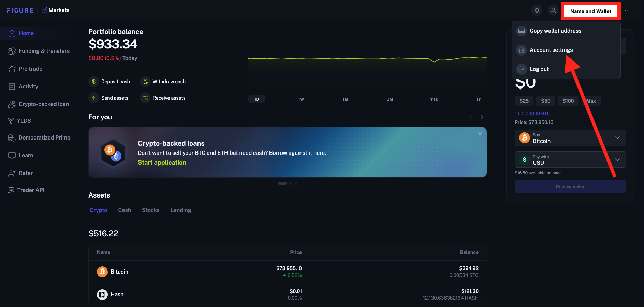The width and height of the screenshot is (644, 307).
Task: Choose Log out from menu
Action: (x=566, y=69)
